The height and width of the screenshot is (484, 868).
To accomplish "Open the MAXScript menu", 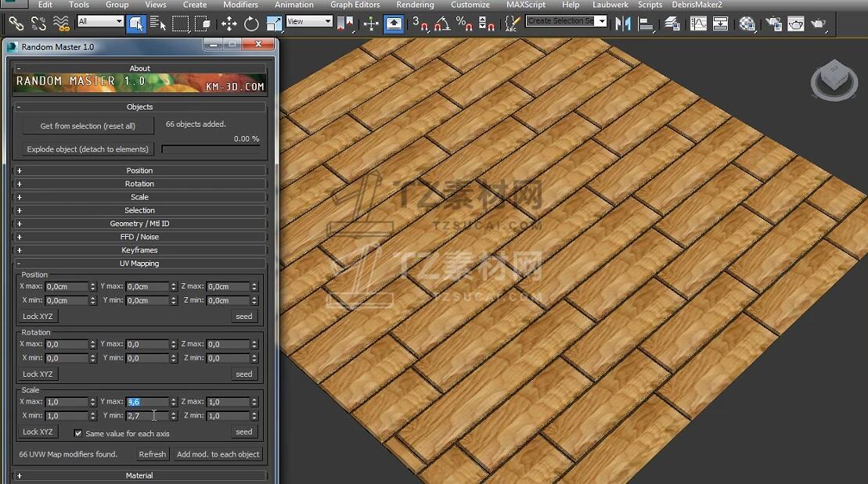I will click(x=526, y=5).
